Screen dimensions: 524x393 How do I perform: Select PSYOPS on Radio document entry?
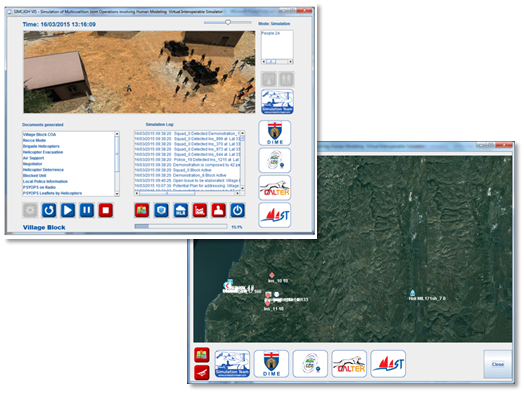39,187
